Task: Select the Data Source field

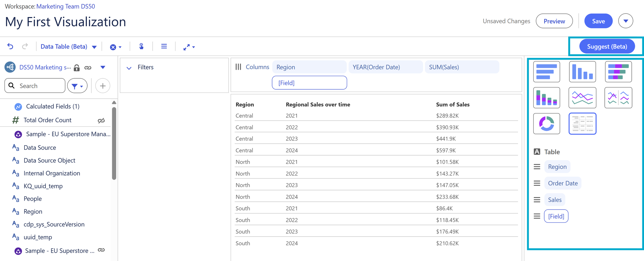Action: tap(40, 148)
